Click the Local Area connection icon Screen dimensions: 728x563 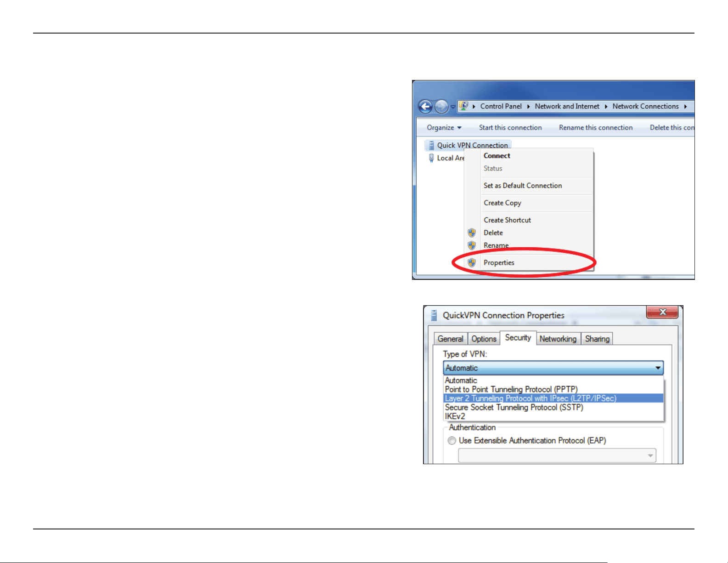pyautogui.click(x=431, y=158)
